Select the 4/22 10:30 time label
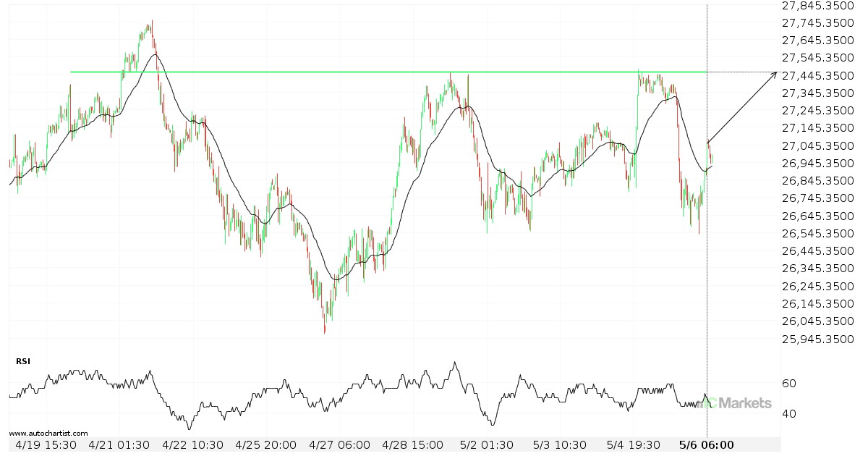 192,445
